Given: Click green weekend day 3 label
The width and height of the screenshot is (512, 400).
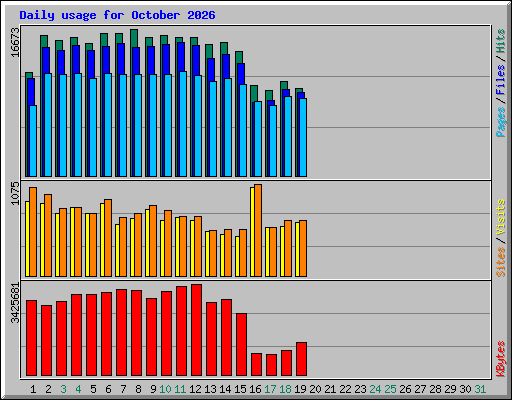Looking at the screenshot, I should (x=63, y=389).
